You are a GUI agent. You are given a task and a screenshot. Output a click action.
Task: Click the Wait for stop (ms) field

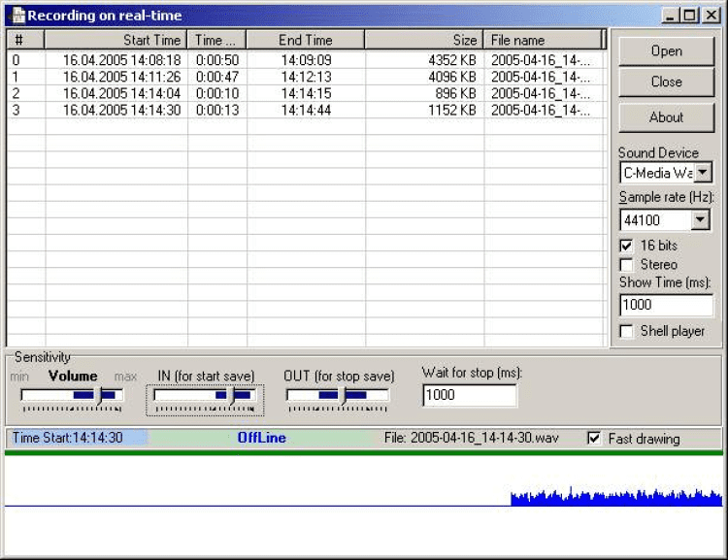click(470, 395)
